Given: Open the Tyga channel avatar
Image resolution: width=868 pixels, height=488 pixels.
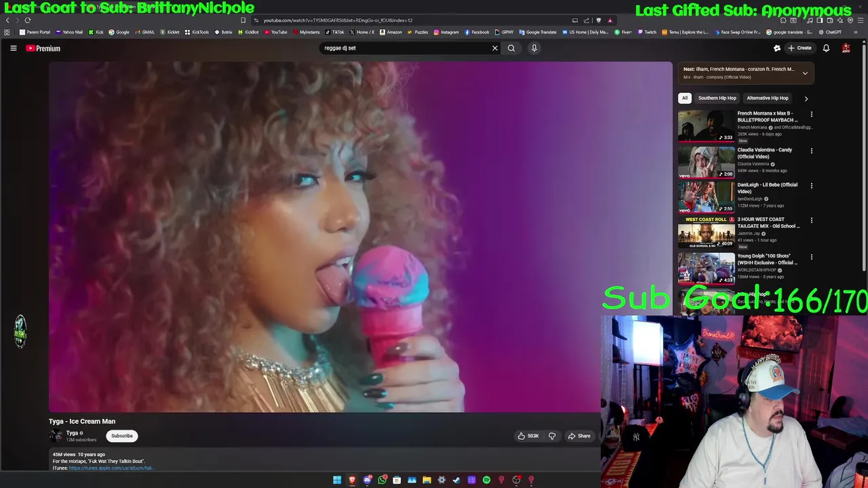Looking at the screenshot, I should click(56, 436).
